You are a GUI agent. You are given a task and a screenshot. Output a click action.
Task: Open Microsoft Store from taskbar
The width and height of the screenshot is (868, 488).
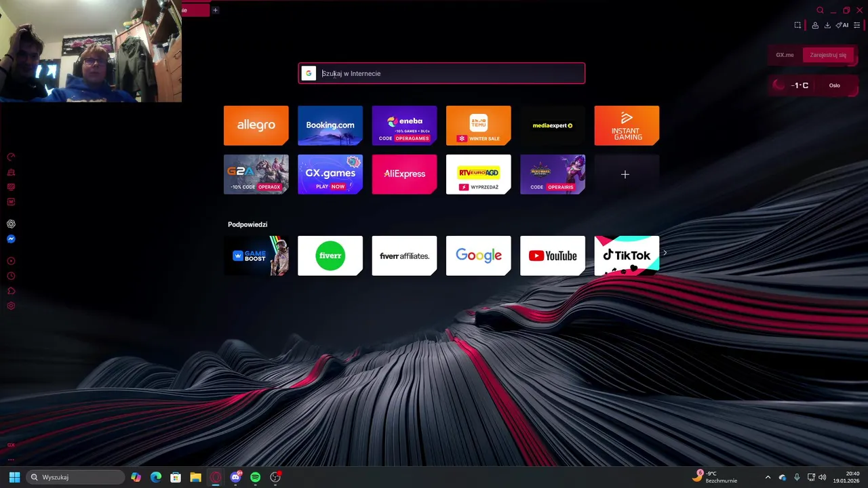pos(176,477)
